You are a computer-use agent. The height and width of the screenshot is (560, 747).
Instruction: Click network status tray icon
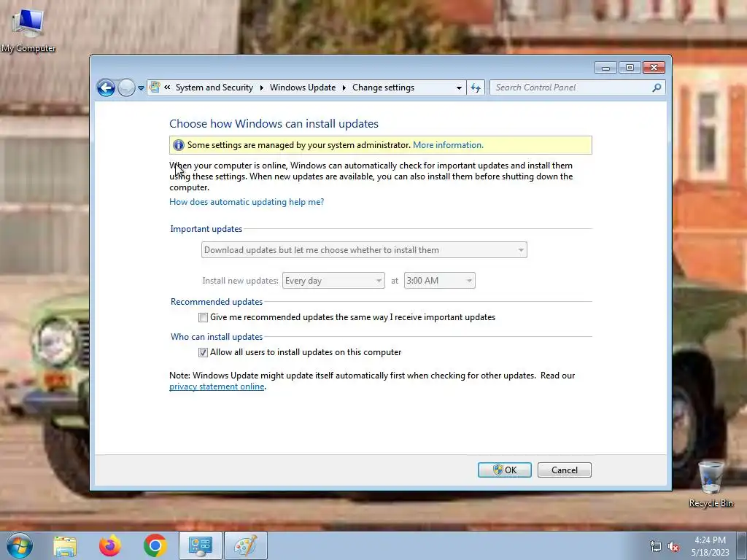tap(656, 547)
